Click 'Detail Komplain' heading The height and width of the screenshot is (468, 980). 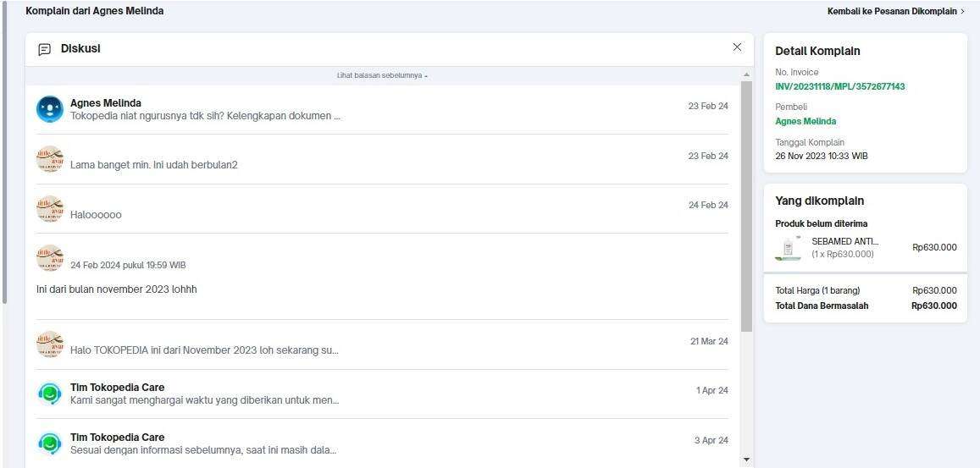click(817, 52)
